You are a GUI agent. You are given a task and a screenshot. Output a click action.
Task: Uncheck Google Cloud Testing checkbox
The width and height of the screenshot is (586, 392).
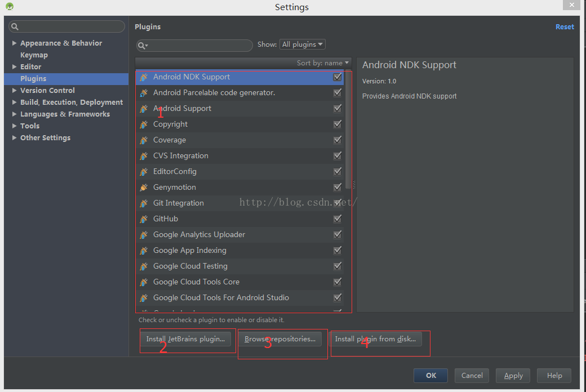pos(338,266)
